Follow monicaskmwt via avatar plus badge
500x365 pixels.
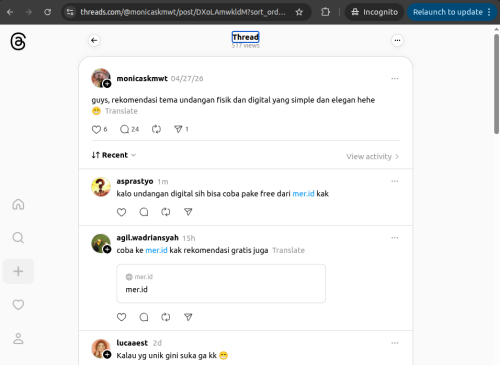click(107, 84)
